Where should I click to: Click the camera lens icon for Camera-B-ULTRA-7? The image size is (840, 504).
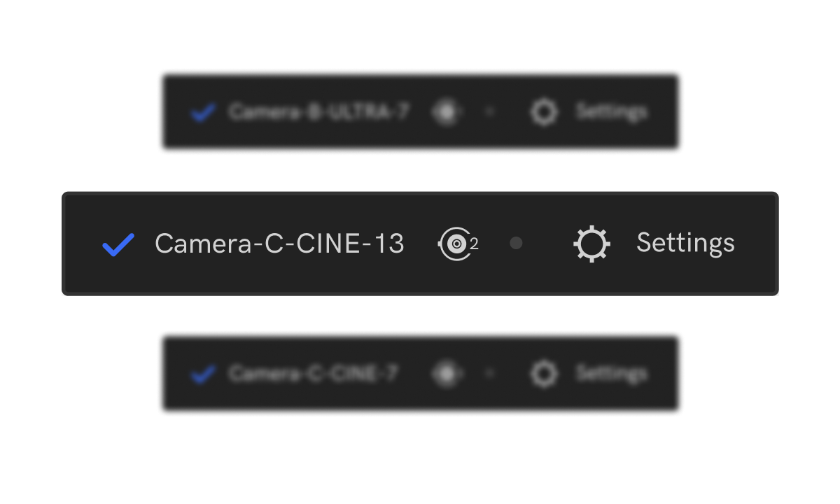pos(446,112)
